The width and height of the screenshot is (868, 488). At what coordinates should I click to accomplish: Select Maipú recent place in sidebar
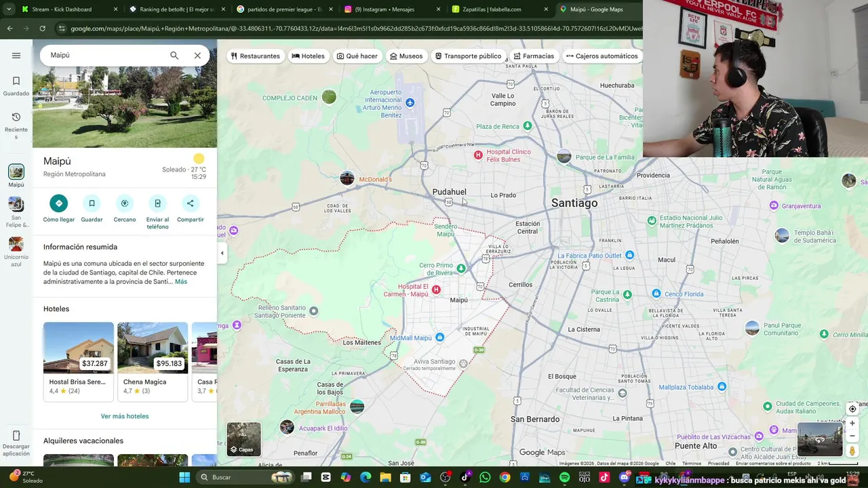click(x=16, y=176)
